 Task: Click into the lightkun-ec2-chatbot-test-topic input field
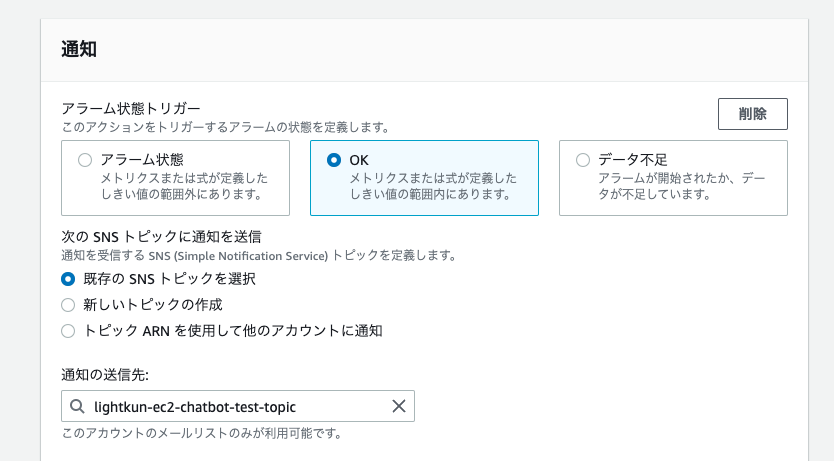click(x=238, y=406)
